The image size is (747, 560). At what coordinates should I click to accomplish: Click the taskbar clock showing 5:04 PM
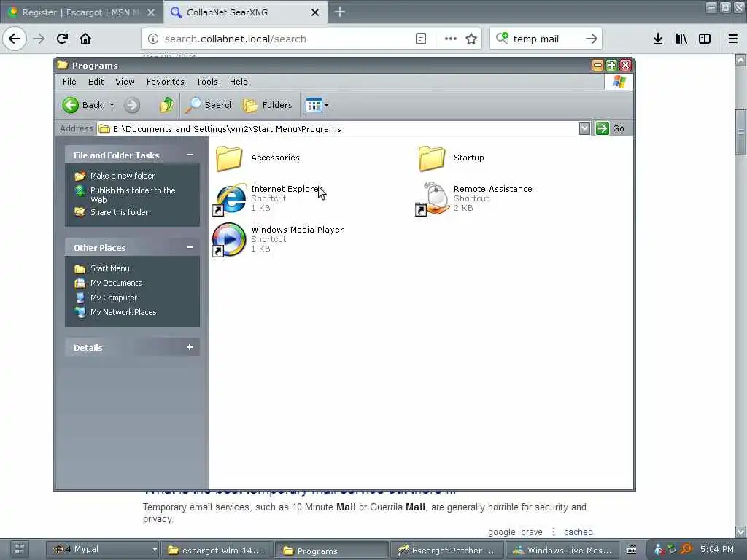717,549
